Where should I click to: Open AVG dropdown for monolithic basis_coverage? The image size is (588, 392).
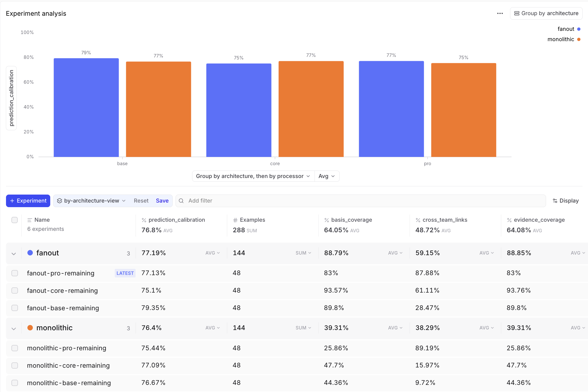click(x=395, y=328)
